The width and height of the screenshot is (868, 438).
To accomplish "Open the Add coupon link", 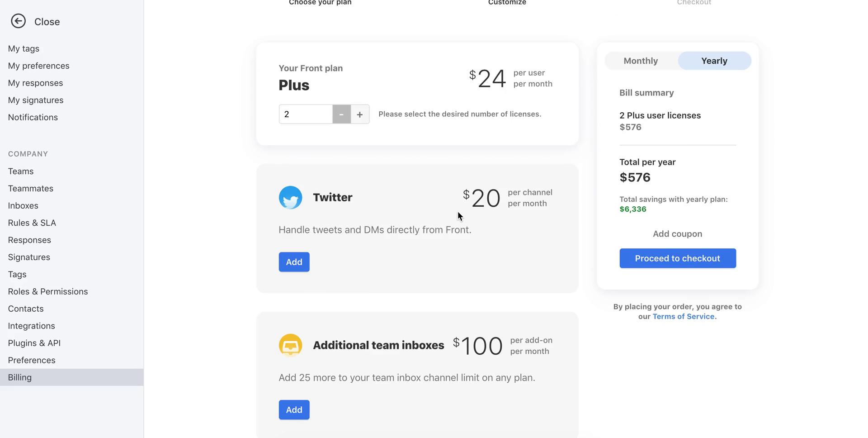I will tap(677, 234).
